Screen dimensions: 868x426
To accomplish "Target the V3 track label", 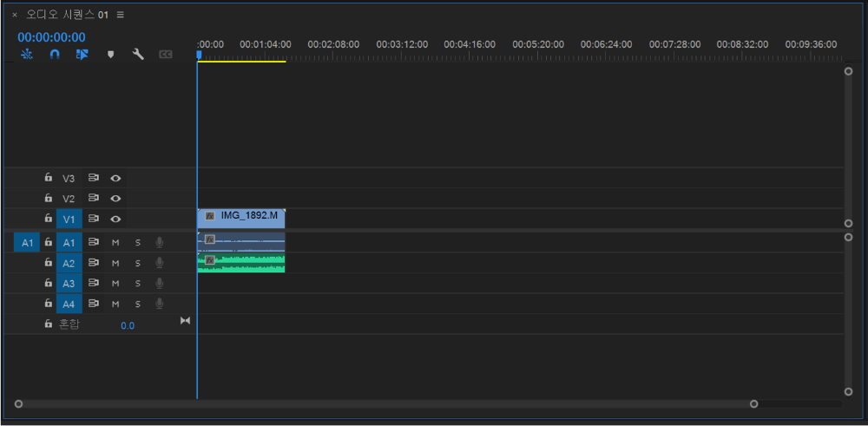I will click(x=69, y=178).
